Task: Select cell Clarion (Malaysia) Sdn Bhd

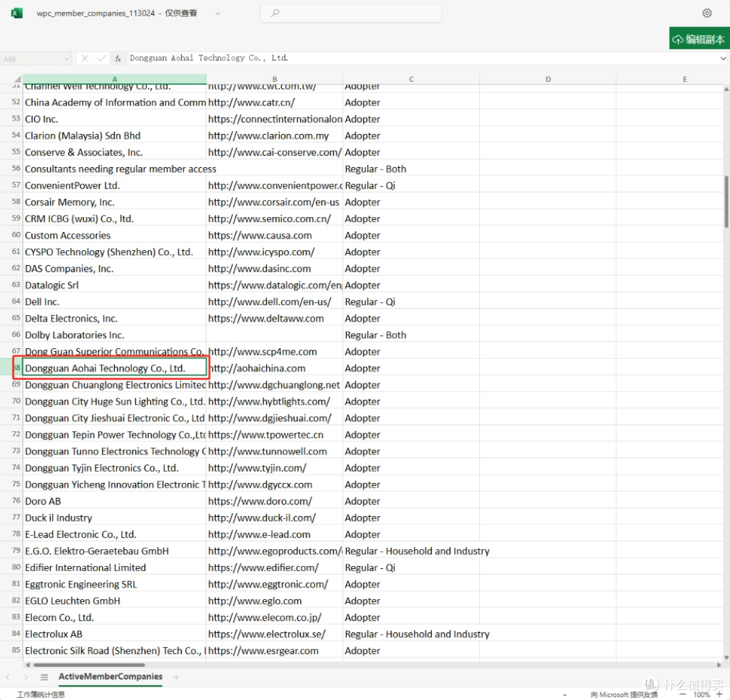Action: 114,135
